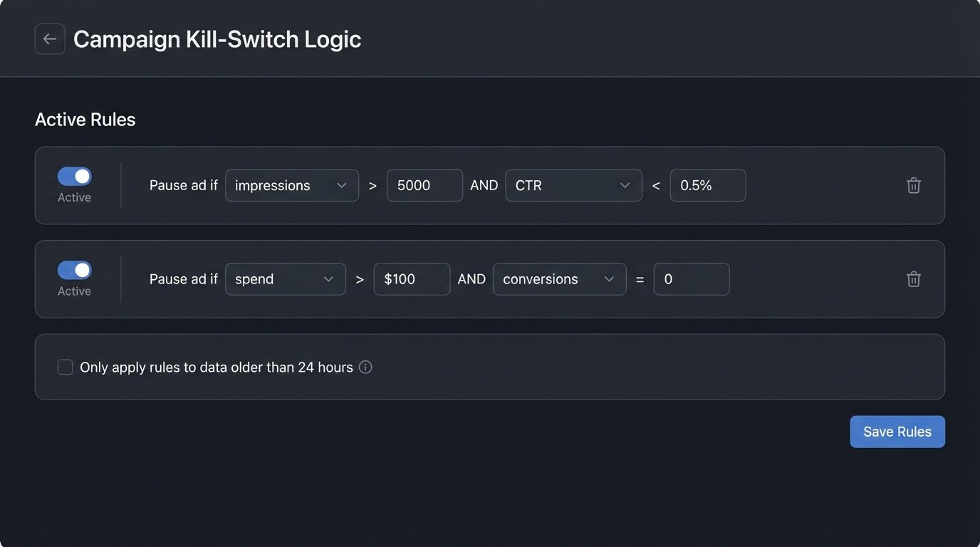Open the conversions metric dropdown

click(x=559, y=278)
